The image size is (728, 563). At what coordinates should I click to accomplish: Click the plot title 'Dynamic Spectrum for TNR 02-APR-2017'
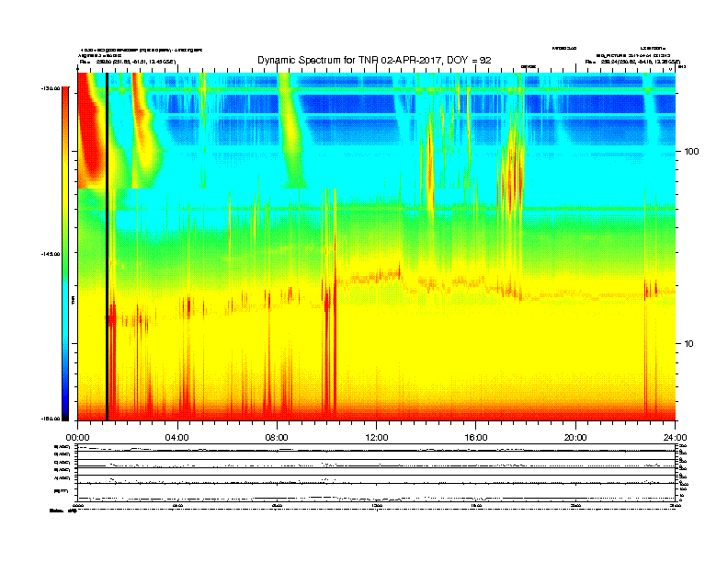click(374, 61)
